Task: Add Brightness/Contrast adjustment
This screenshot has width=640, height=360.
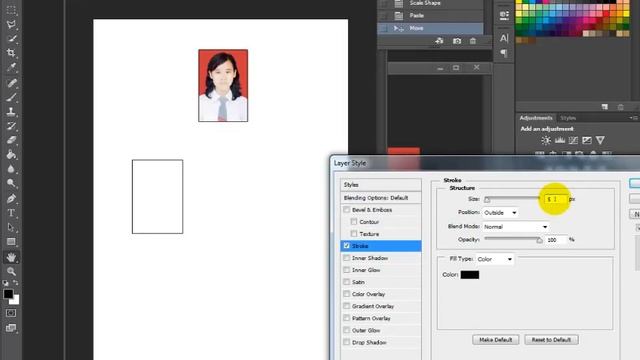Action: coord(546,140)
